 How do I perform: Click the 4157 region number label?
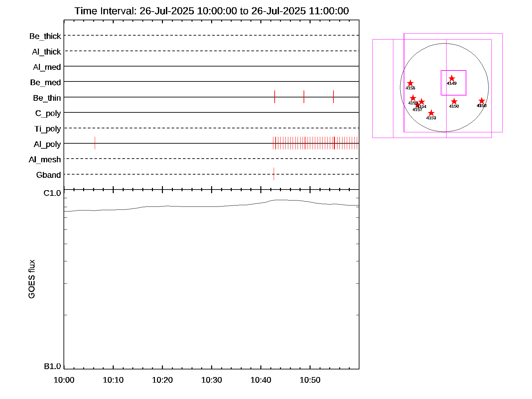coord(417,110)
